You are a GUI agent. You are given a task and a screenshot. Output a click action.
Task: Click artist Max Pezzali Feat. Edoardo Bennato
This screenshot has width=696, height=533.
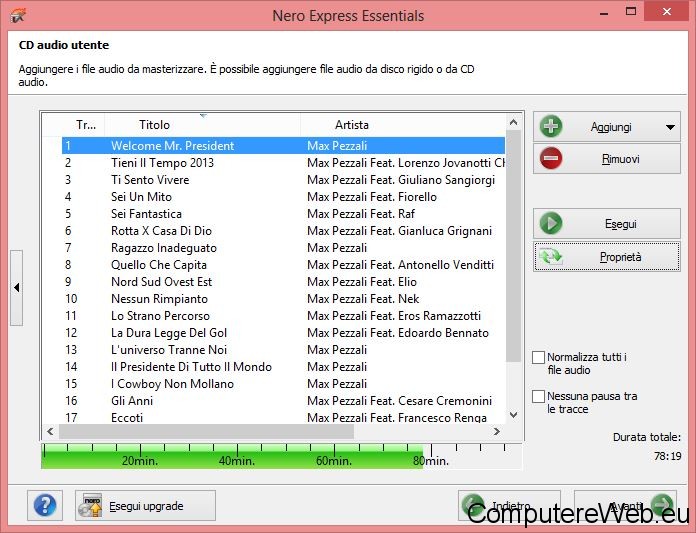pos(398,333)
